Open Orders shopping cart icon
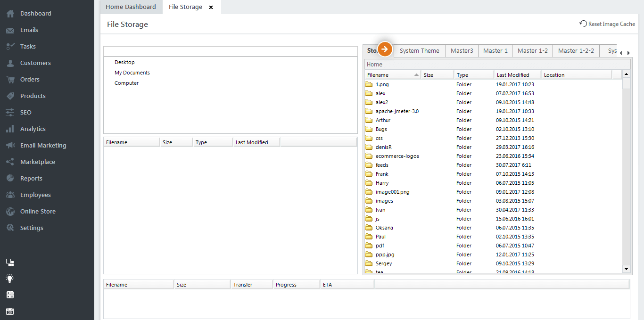The height and width of the screenshot is (320, 644). point(10,80)
